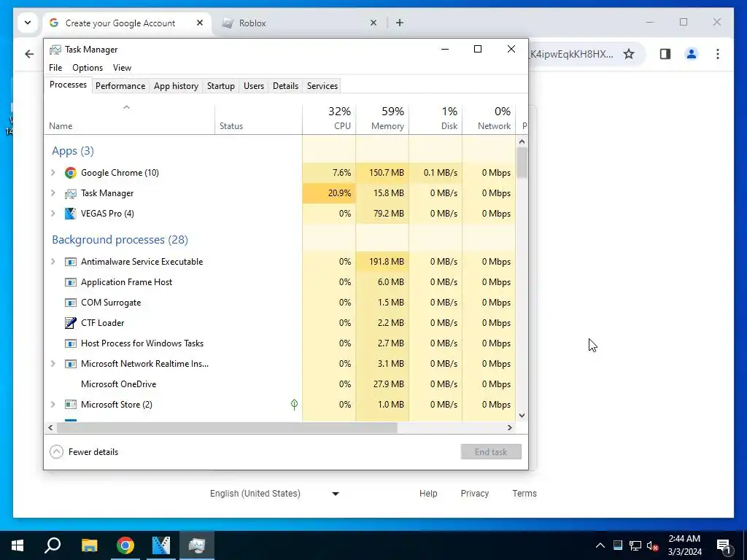The height and width of the screenshot is (560, 747).
Task: Click the Antimalware Service Executable icon
Action: [x=71, y=262]
